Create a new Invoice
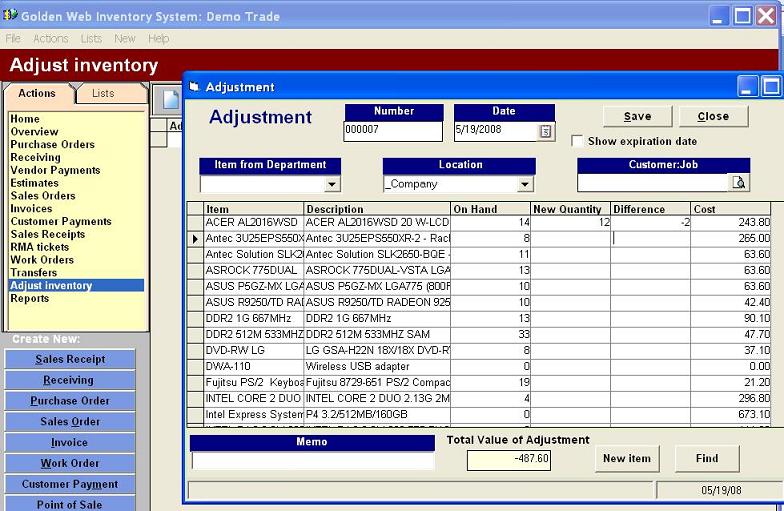Viewport: 784px width, 511px height. pos(70,443)
